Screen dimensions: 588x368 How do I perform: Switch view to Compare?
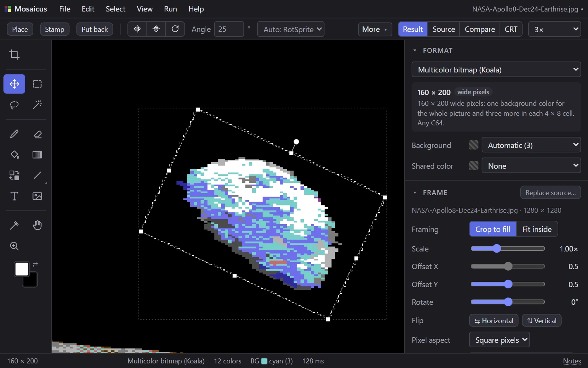coord(480,29)
